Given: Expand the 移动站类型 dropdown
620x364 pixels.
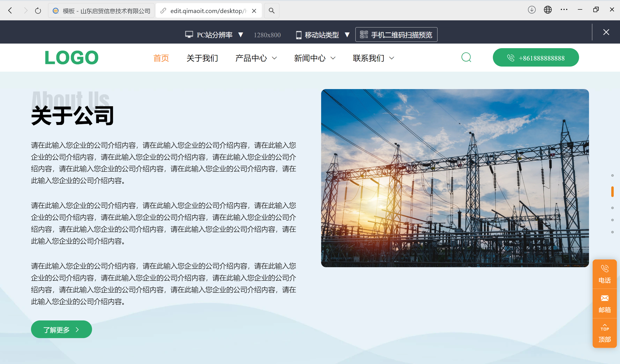Looking at the screenshot, I should pos(347,34).
